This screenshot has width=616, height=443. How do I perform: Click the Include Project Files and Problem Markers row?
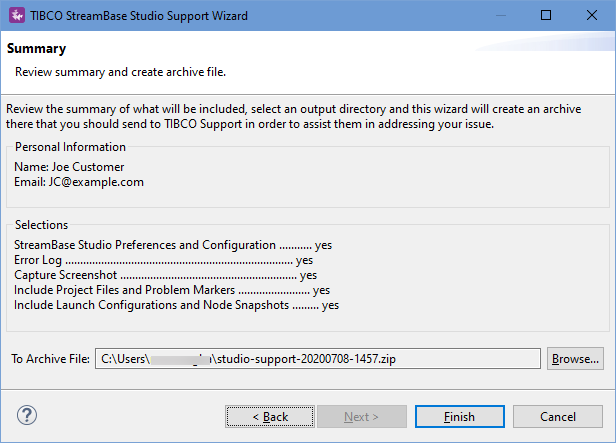point(172,290)
